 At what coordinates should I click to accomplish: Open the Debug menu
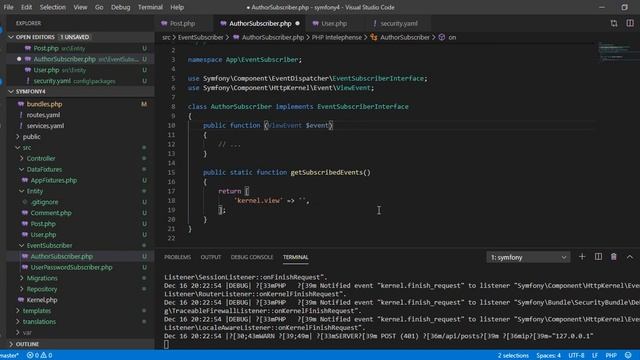[120, 7]
